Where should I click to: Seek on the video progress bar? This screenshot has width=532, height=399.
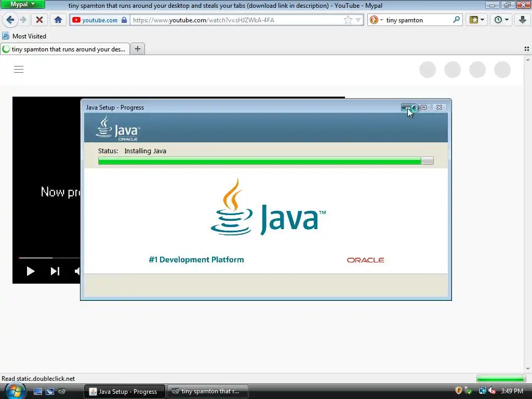[x=49, y=258]
